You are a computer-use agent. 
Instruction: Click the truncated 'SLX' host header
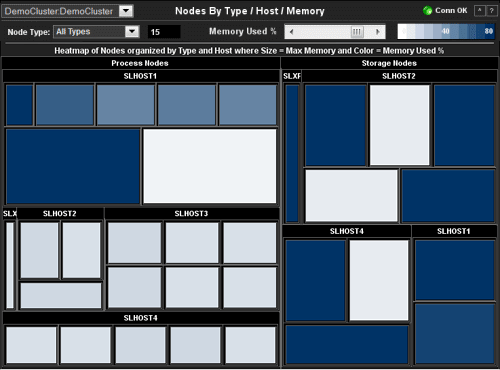click(10, 214)
